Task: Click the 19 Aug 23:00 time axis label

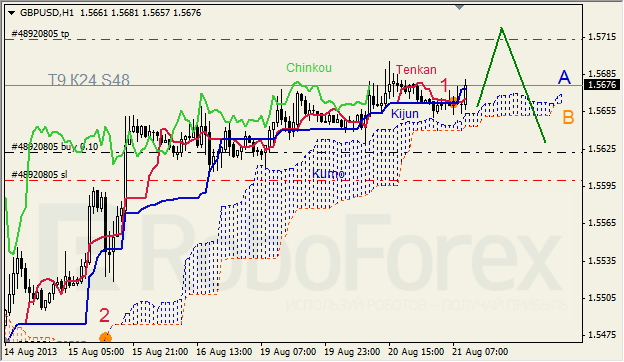Action: pyautogui.click(x=352, y=352)
